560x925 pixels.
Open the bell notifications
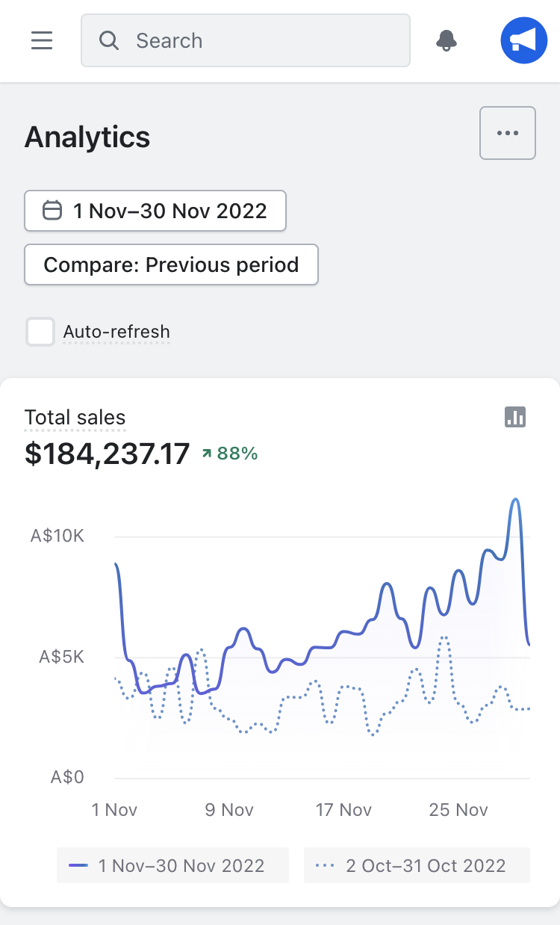click(447, 40)
